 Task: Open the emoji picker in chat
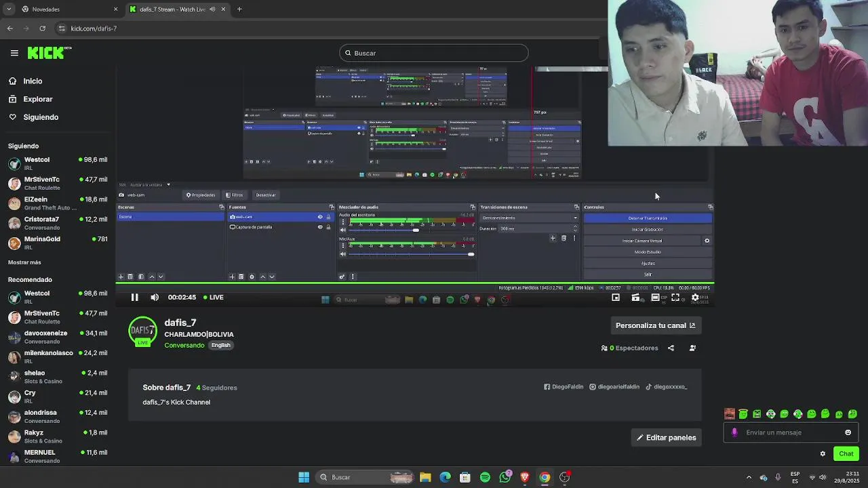pos(848,432)
